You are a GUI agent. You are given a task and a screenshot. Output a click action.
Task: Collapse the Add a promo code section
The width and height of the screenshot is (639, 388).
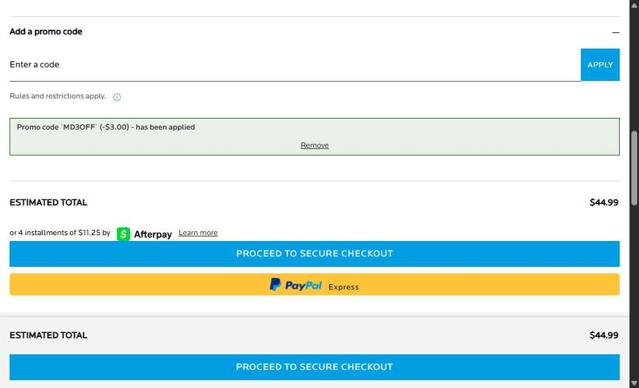[x=615, y=32]
